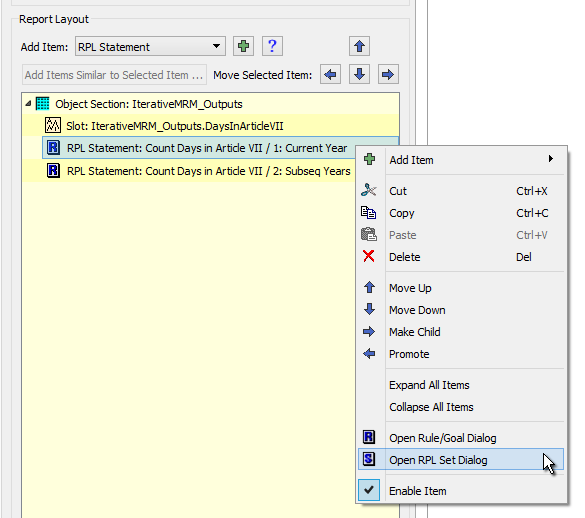Move selected item right with toolbar arrow
The width and height of the screenshot is (585, 518).
click(388, 74)
